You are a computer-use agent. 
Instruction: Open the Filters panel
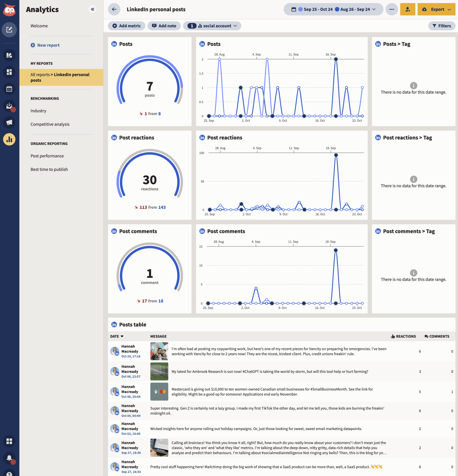click(x=442, y=26)
